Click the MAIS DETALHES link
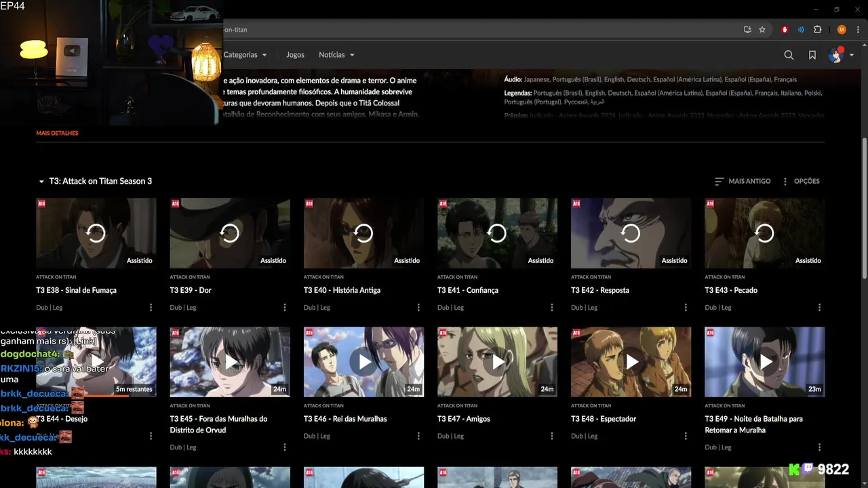 tap(57, 133)
